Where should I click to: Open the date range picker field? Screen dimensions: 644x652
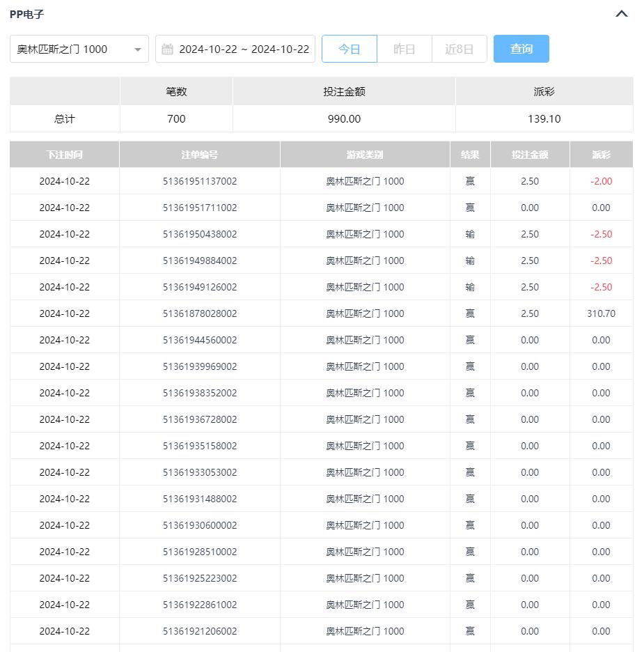click(x=243, y=49)
